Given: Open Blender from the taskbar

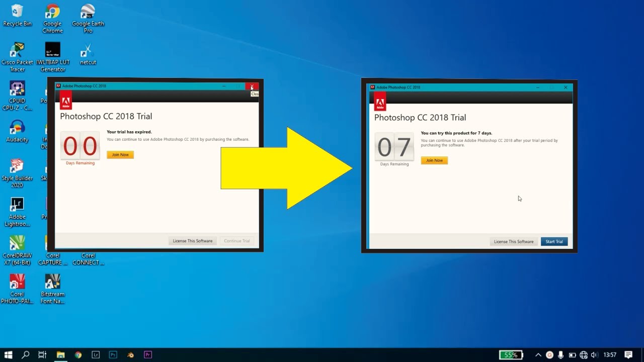Looking at the screenshot, I should [130, 354].
